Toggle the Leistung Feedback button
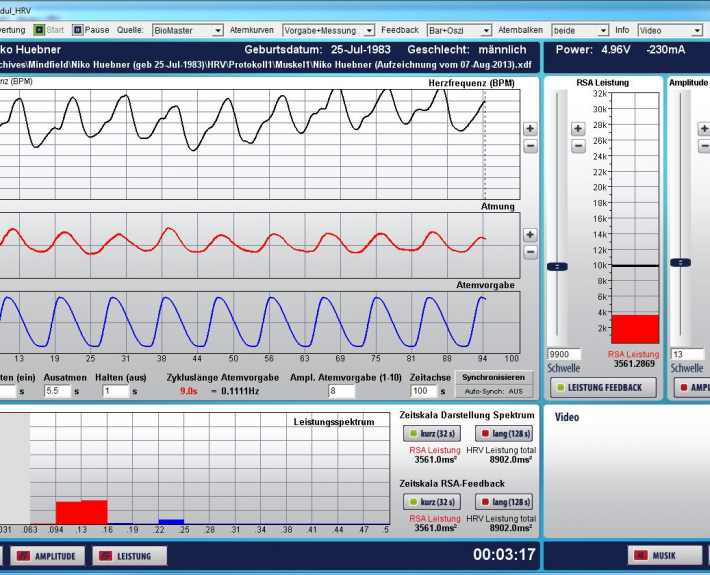This screenshot has width=710, height=575. coord(603,388)
